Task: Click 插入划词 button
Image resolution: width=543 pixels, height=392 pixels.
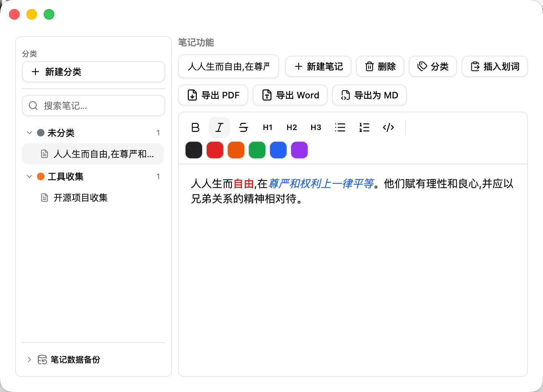Action: [495, 66]
